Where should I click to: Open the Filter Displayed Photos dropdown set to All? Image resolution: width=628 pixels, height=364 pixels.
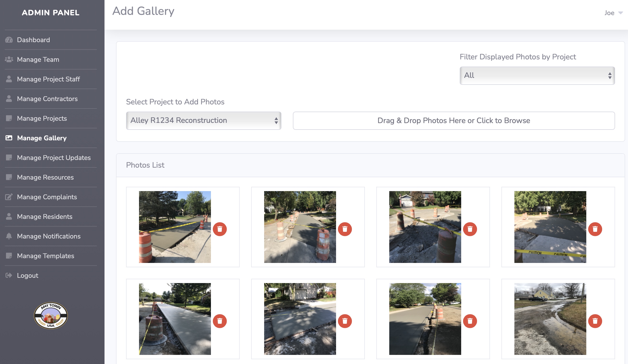point(537,75)
